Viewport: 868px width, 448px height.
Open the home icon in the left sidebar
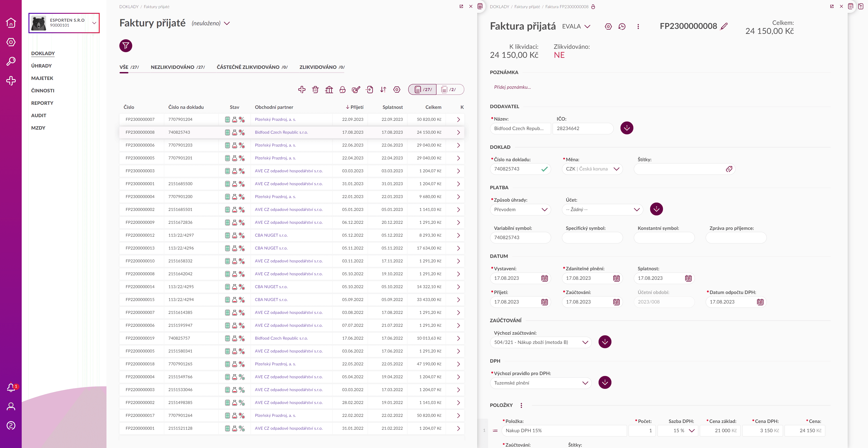pos(11,23)
